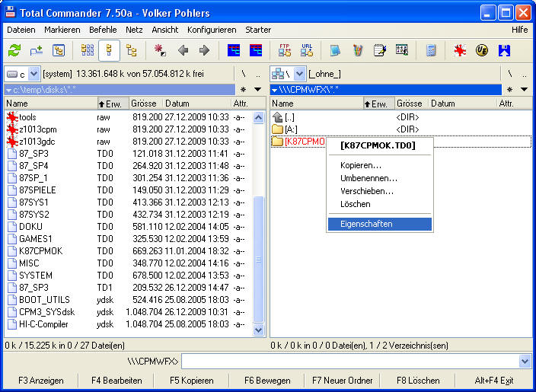Click the pencil cup toolbar icon
Image resolution: width=536 pixels, height=392 pixels.
tap(358, 50)
